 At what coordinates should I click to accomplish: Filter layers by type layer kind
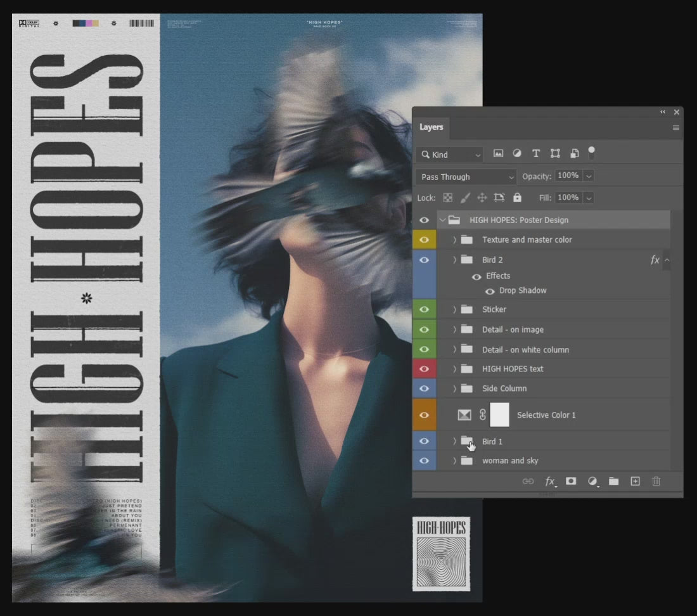(536, 154)
